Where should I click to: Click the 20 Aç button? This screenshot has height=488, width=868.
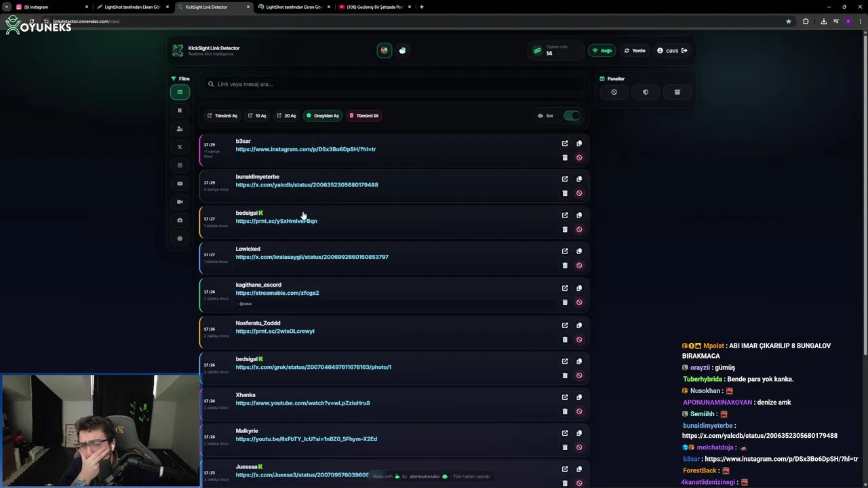[286, 116]
